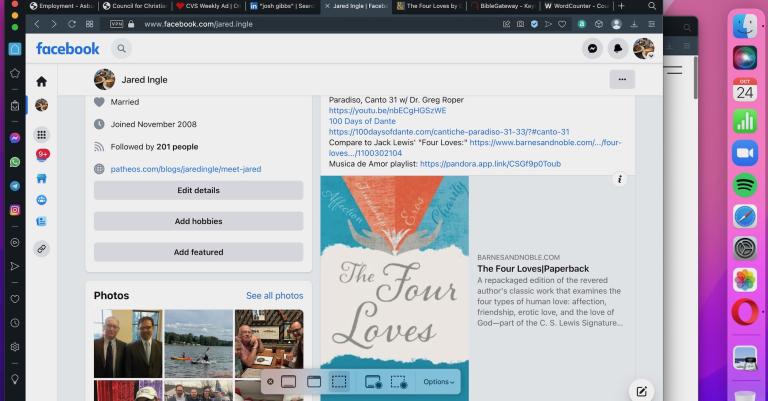This screenshot has width=768, height=401.
Task: Open the screenshot Options dropdown
Action: (439, 382)
